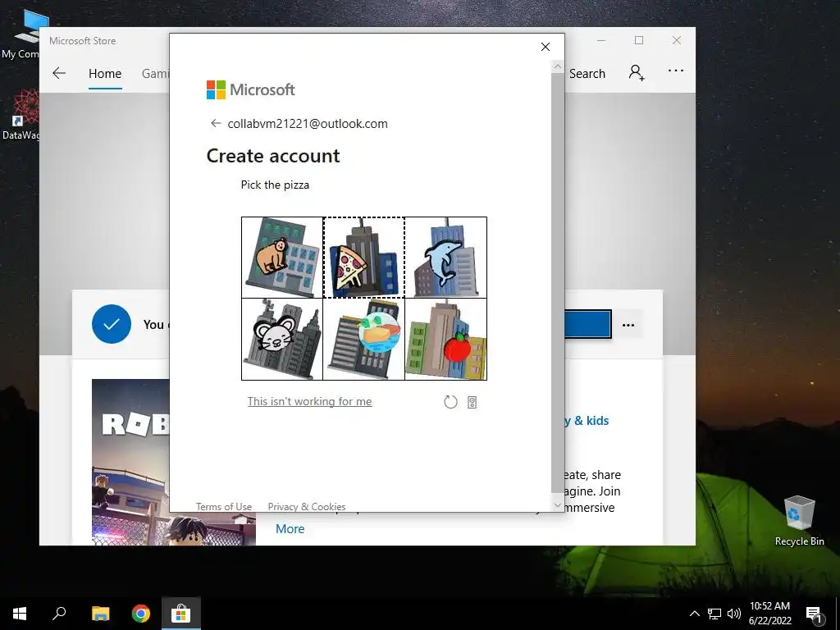This screenshot has width=840, height=630.
Task: Click the collabvm21221@outlook.com address text
Action: point(308,124)
